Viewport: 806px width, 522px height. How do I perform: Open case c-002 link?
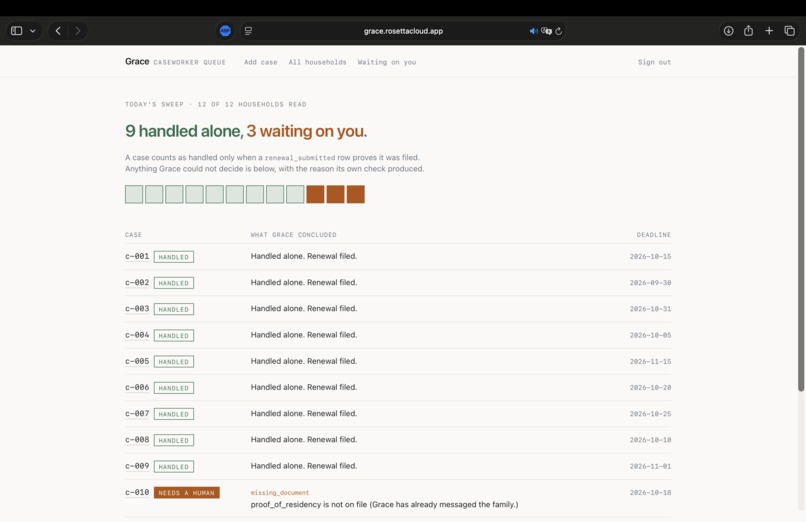pos(137,282)
